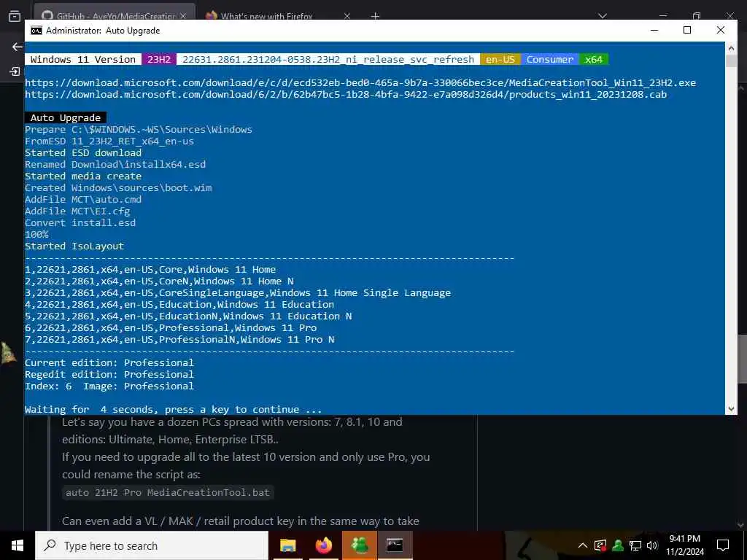This screenshot has width=747, height=560.
Task: Click the Windows 11 Education index 4 row
Action: click(179, 304)
